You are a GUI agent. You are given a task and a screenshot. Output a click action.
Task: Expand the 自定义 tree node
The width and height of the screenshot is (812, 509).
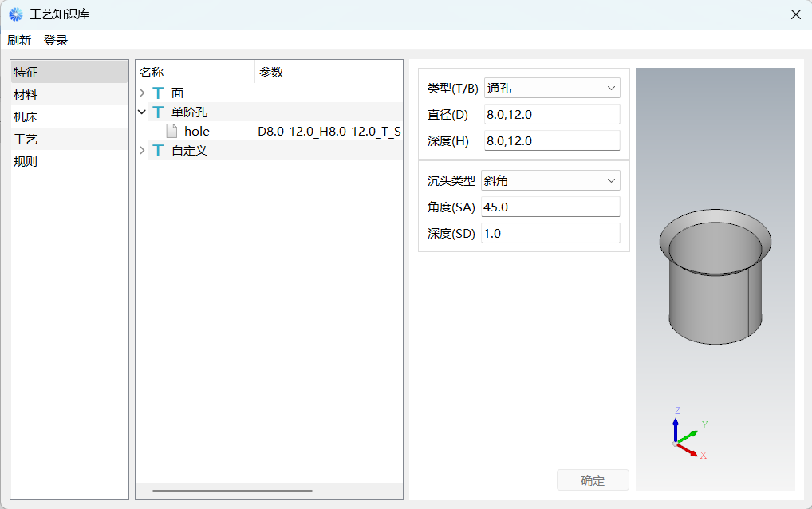coord(142,151)
